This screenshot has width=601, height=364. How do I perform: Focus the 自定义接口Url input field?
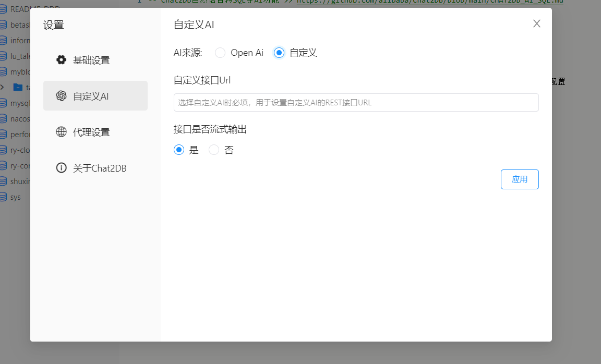pyautogui.click(x=356, y=102)
